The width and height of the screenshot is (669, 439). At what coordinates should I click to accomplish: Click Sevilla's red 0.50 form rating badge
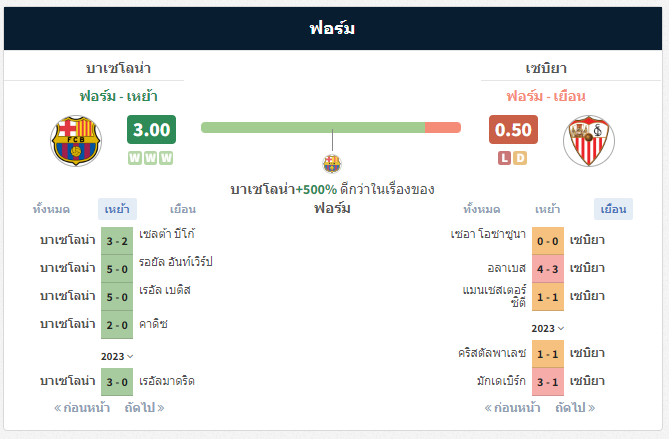[x=513, y=130]
